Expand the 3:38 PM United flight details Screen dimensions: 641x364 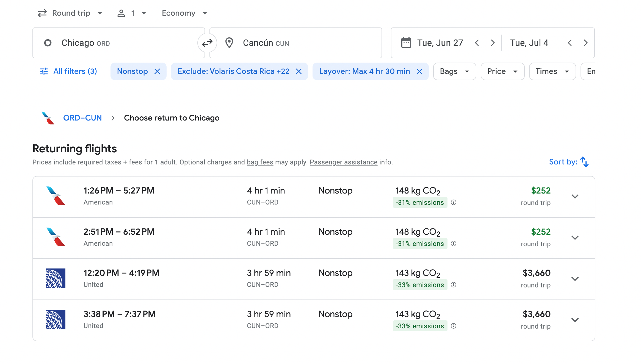click(575, 320)
